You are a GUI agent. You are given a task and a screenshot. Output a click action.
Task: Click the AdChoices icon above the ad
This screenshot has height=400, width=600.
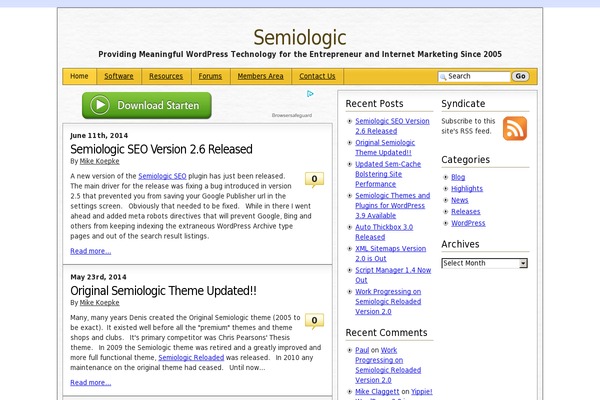[x=311, y=95]
